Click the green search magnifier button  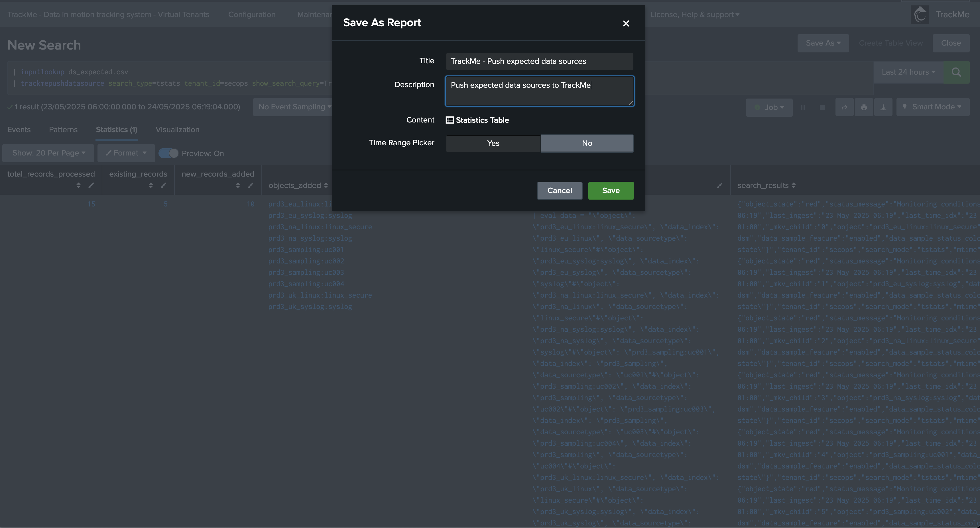tap(956, 72)
